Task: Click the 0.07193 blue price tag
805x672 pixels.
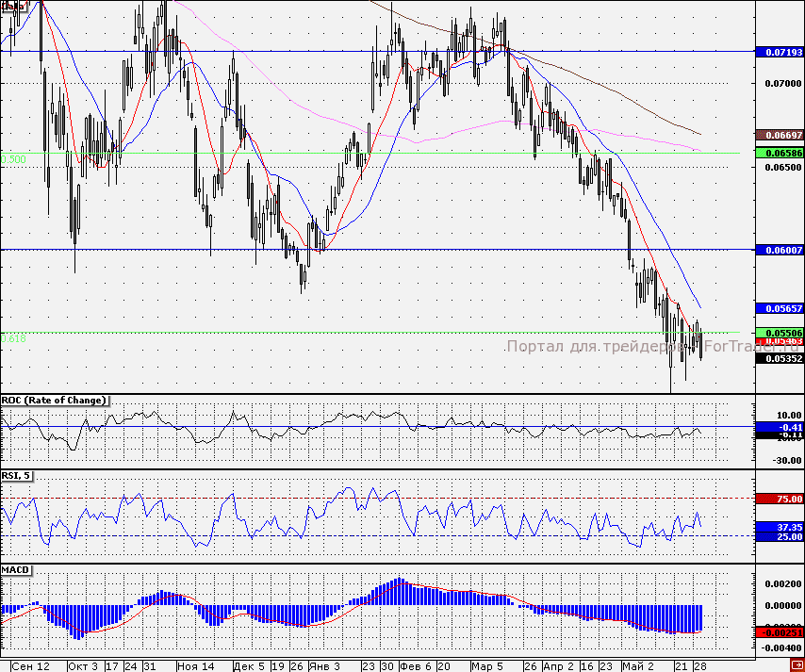Action: click(x=780, y=52)
